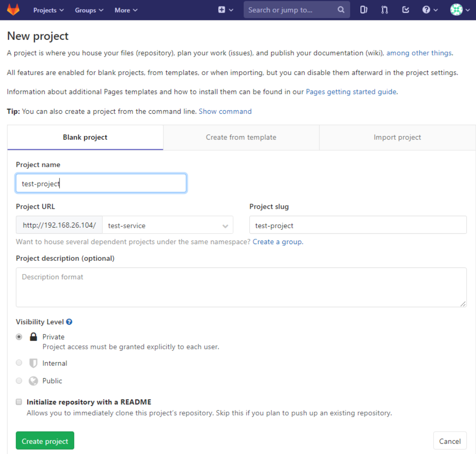Click the GitLab fox logo

pos(13,10)
